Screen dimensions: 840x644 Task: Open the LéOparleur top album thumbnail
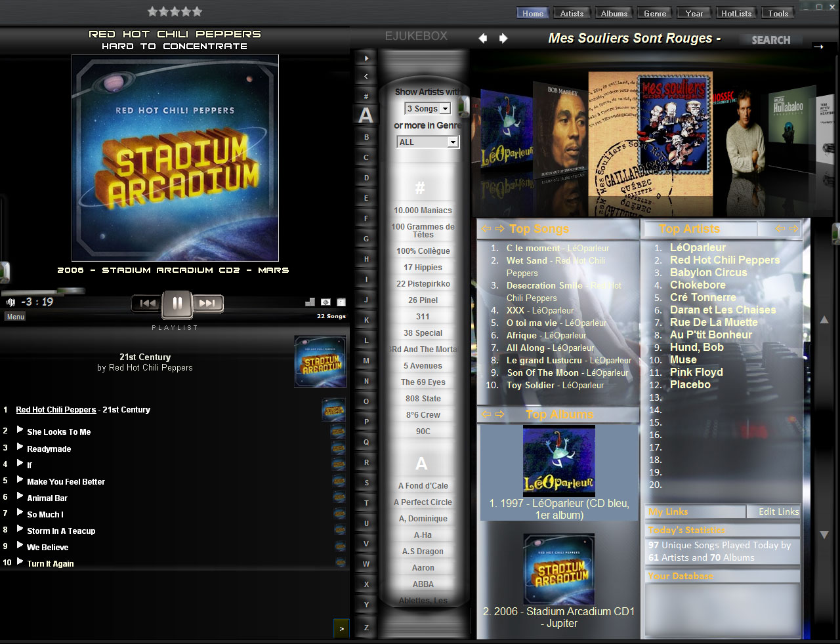coord(559,461)
